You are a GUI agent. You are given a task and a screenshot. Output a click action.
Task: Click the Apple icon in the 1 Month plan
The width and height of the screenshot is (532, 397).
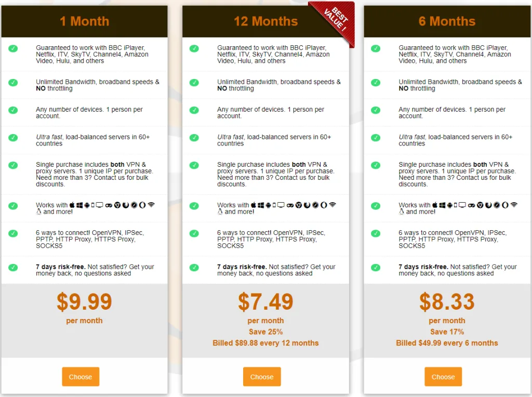(x=72, y=205)
